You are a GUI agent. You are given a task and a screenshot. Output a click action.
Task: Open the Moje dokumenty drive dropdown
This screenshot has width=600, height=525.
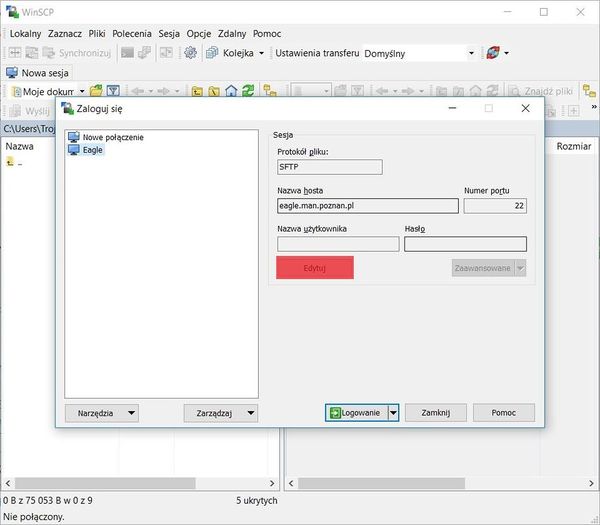coord(82,91)
